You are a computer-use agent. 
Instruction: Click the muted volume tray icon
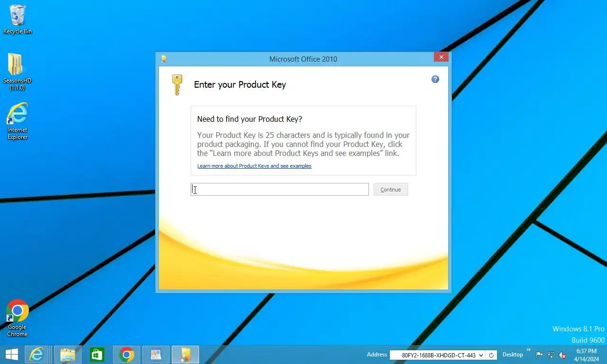pyautogui.click(x=562, y=355)
